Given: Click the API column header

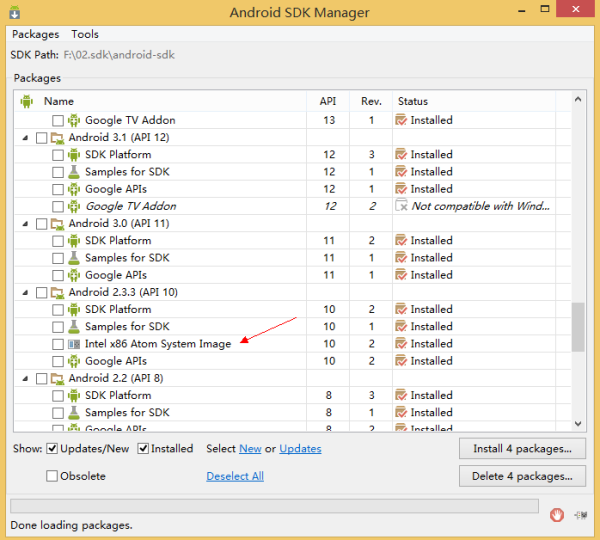Looking at the screenshot, I should 328,101.
